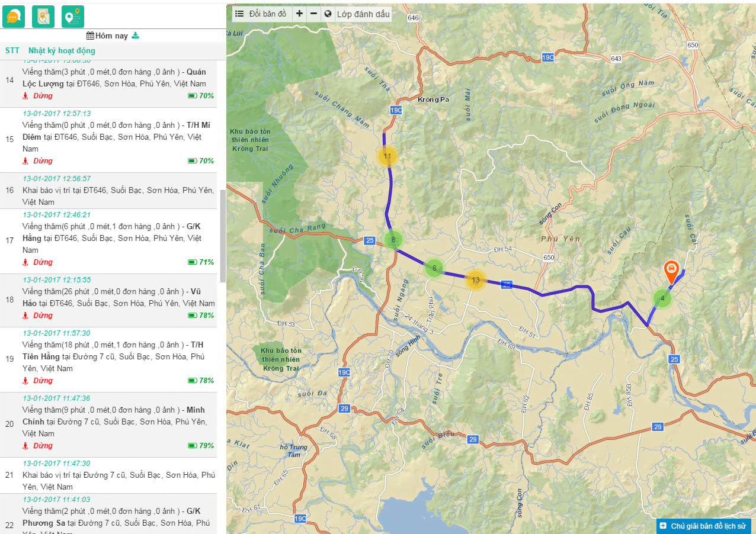The image size is (756, 534).
Task: Open the location pin route icon
Action: [73, 17]
